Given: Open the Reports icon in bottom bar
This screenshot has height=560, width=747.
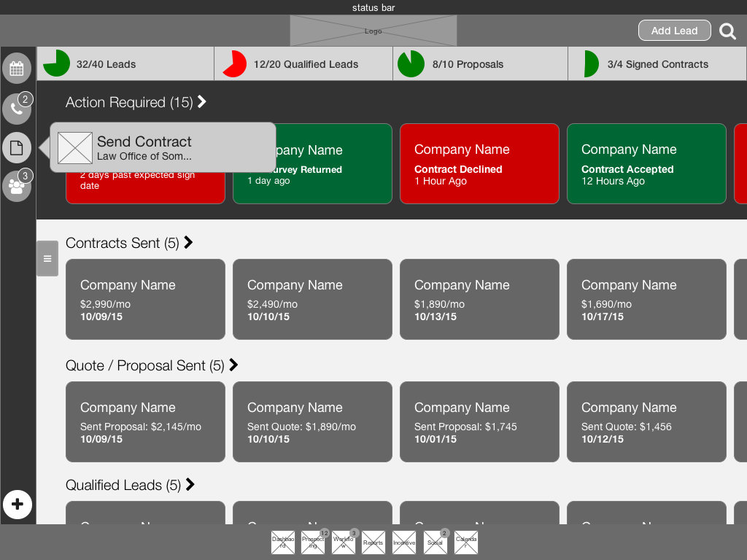Looking at the screenshot, I should (x=373, y=542).
